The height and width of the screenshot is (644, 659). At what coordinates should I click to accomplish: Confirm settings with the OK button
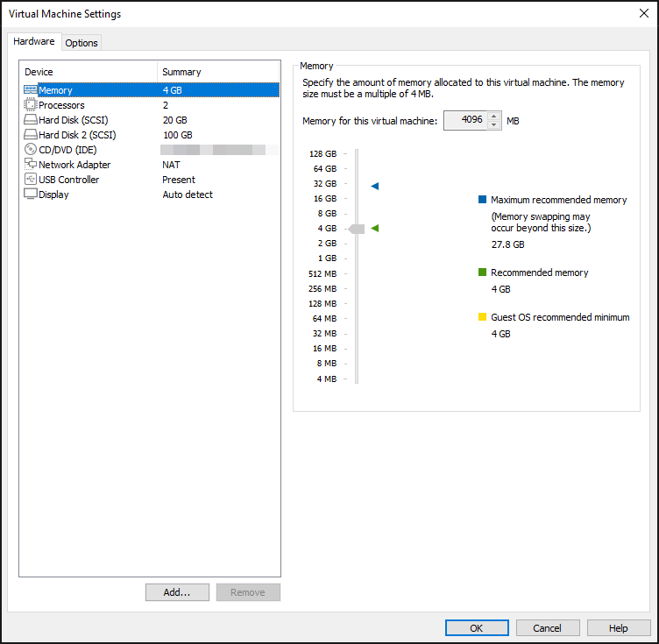477,627
